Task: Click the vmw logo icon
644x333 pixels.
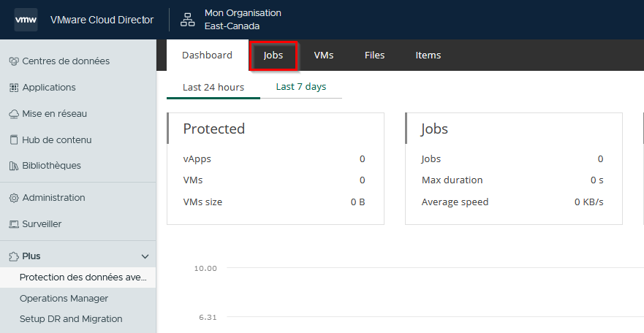Action: (x=26, y=20)
